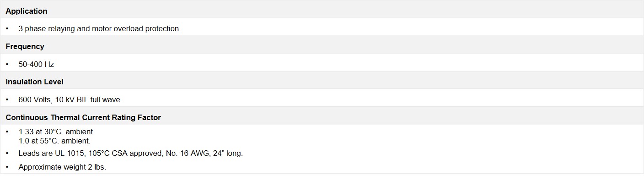Click the '50-400 Hz' text
The width and height of the screenshot is (644, 176).
[36, 64]
